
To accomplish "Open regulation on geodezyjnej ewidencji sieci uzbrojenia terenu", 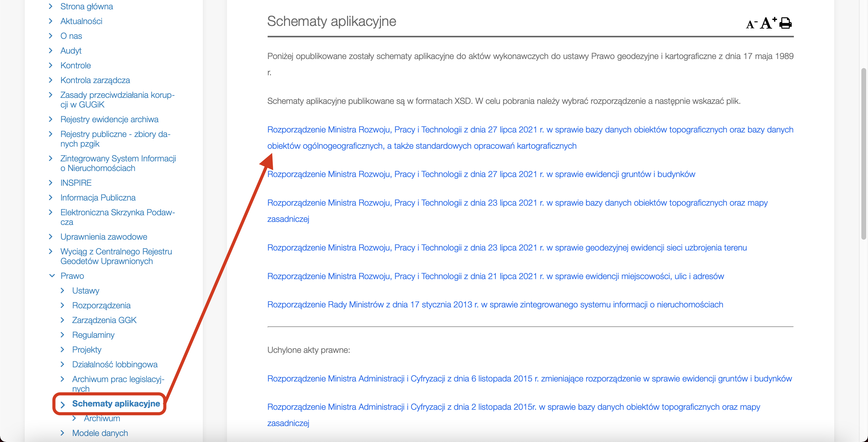I will tap(507, 247).
